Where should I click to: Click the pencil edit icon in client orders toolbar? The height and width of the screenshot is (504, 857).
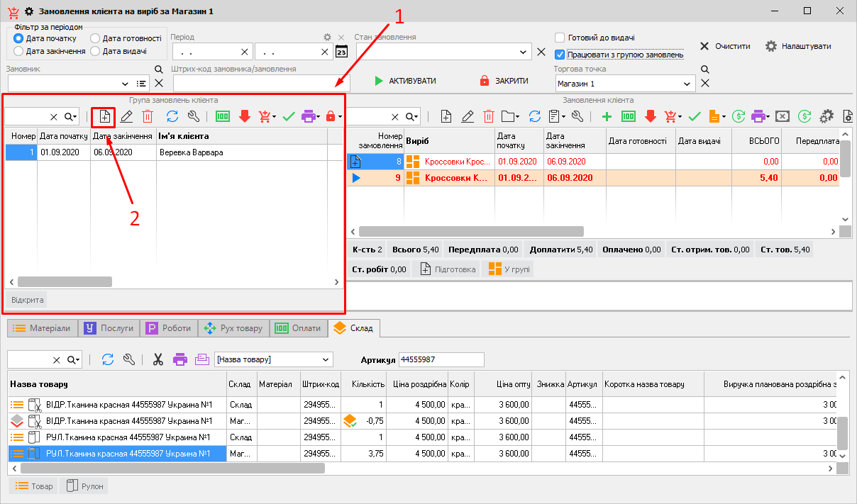point(468,116)
